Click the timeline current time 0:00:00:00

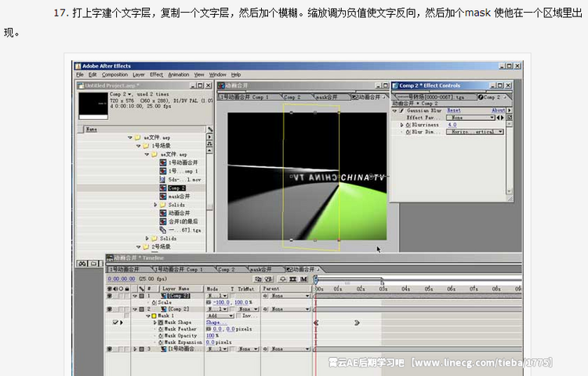pos(122,279)
